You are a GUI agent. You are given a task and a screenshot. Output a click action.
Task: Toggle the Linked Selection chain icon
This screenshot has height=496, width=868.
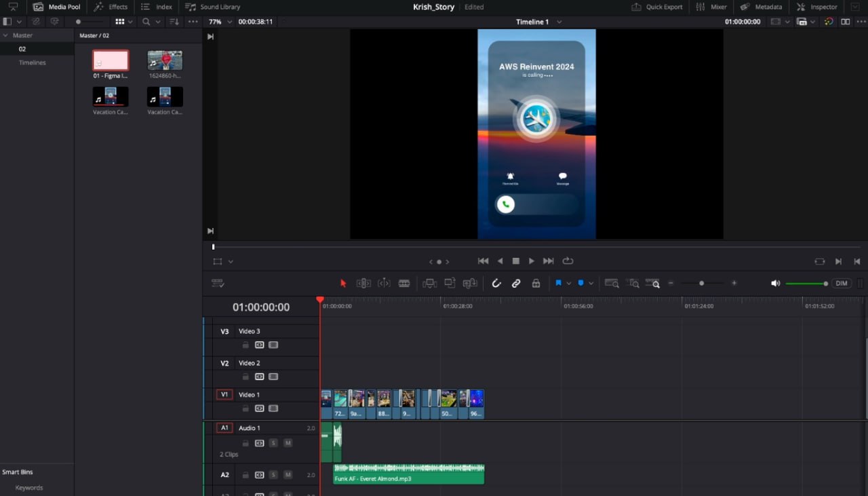click(x=516, y=283)
